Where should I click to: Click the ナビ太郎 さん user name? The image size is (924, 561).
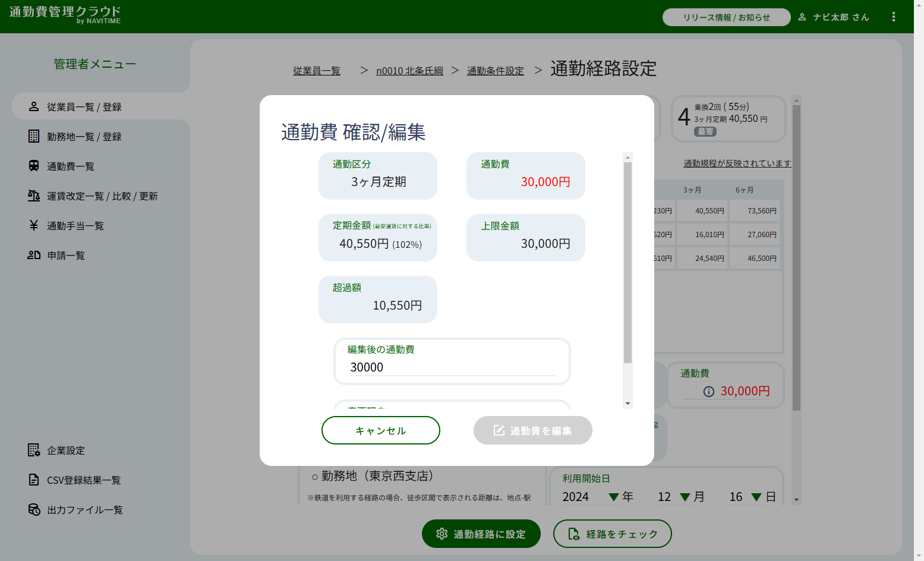(841, 17)
